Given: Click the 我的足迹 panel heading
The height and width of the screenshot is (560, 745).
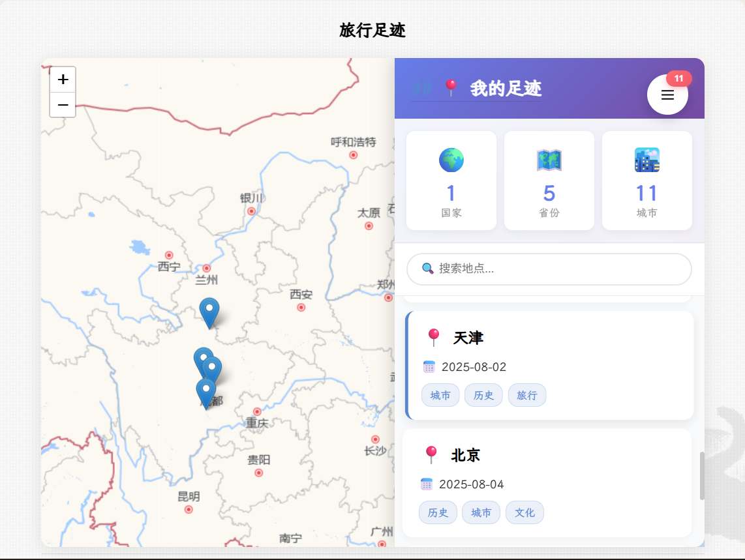Looking at the screenshot, I should tap(506, 89).
